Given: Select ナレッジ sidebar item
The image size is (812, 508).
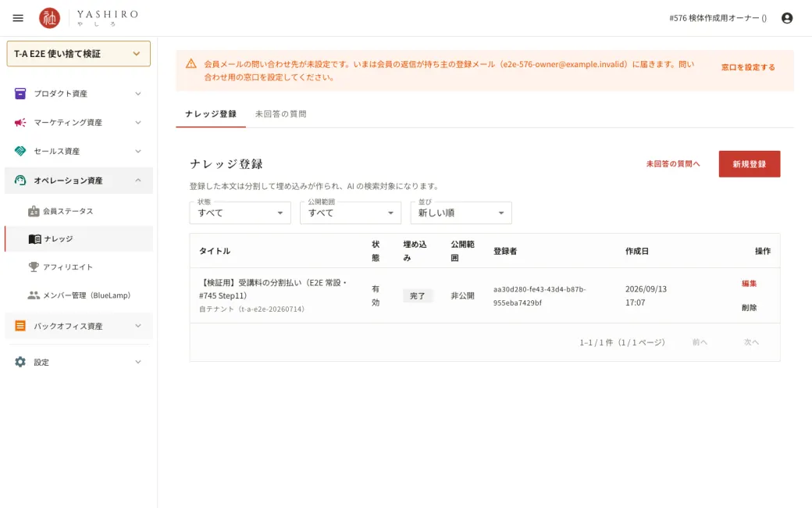Looking at the screenshot, I should 79,239.
